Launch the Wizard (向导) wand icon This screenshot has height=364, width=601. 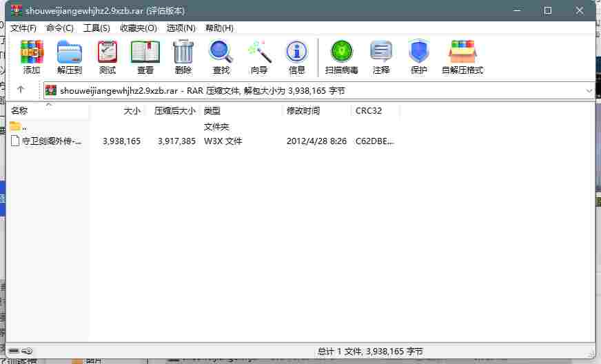[259, 57]
